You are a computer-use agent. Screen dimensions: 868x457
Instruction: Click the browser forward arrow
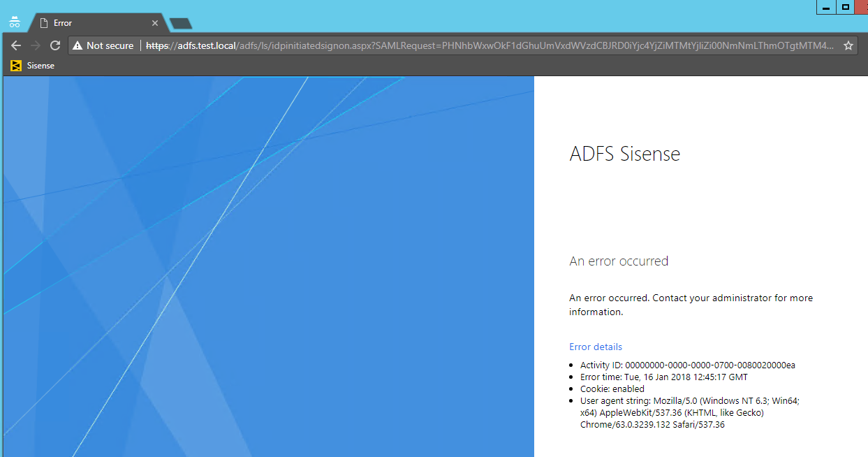36,45
